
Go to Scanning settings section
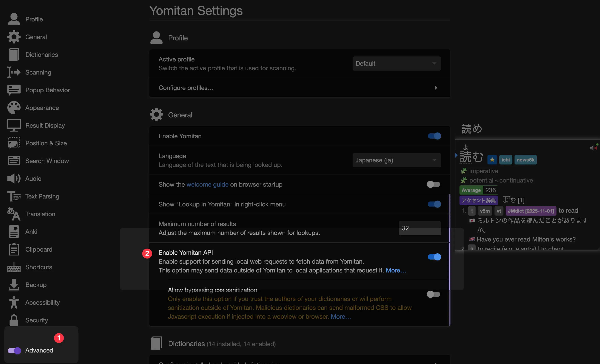point(38,72)
